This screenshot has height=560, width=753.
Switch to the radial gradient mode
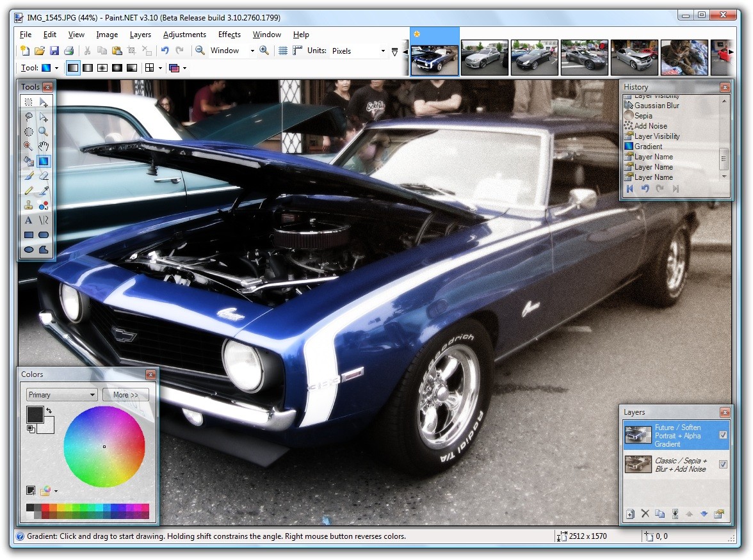click(117, 67)
